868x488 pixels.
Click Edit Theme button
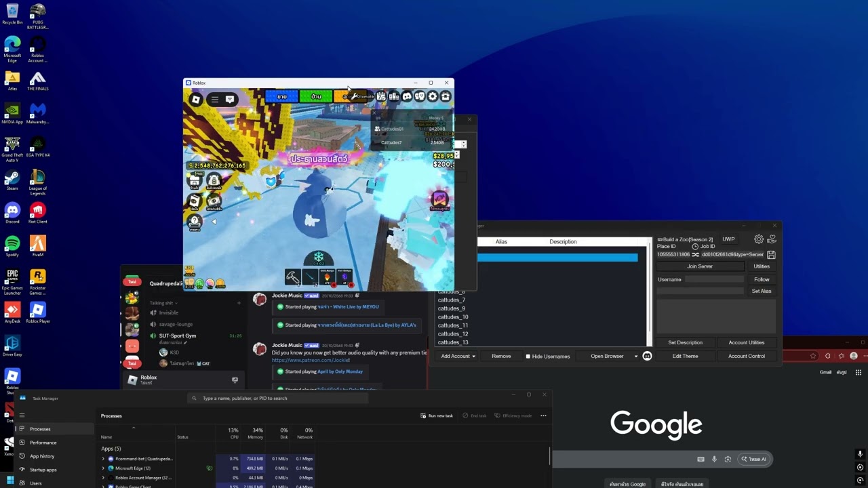point(685,356)
